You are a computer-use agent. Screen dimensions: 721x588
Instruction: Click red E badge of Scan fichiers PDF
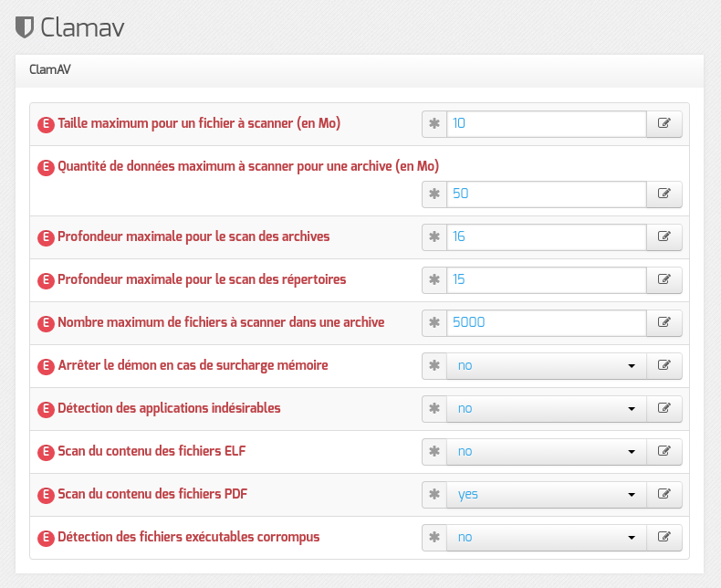(46, 495)
